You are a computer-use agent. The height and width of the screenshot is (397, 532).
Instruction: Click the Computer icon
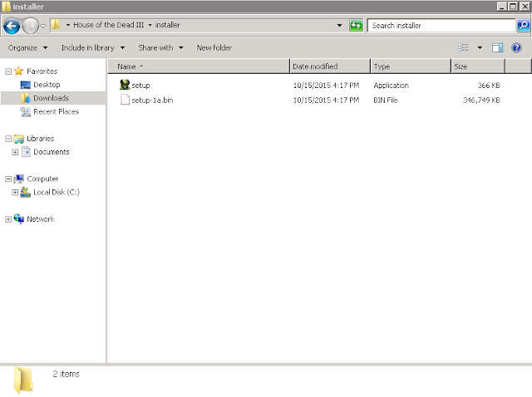[18, 179]
